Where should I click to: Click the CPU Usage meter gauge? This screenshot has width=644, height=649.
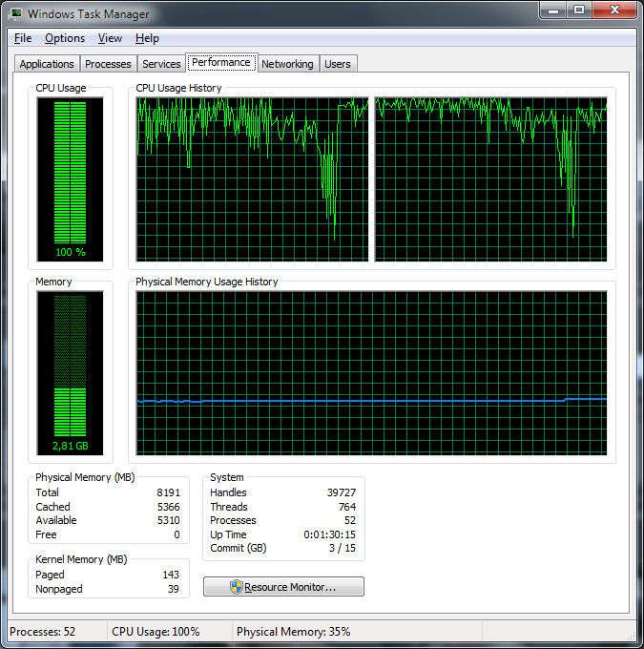click(x=70, y=179)
